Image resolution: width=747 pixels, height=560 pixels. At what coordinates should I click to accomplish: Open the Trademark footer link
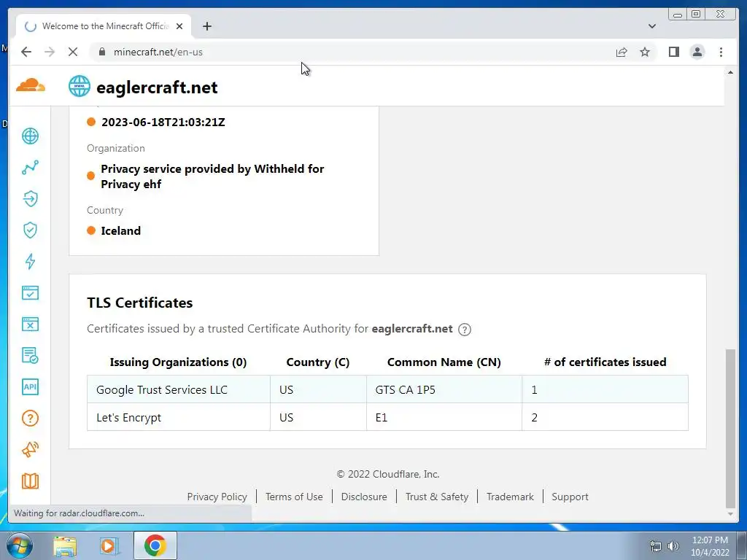[x=510, y=497]
